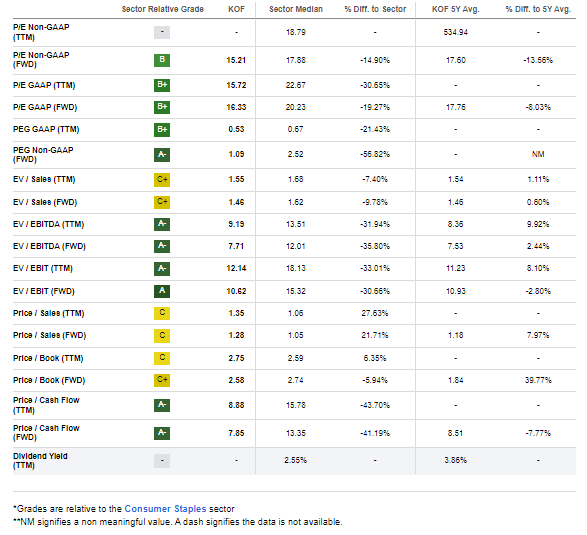The width and height of the screenshot is (587, 535).
Task: Click the dash grade badge for P/E Non-GAAP (TTM)
Action: coord(162,32)
